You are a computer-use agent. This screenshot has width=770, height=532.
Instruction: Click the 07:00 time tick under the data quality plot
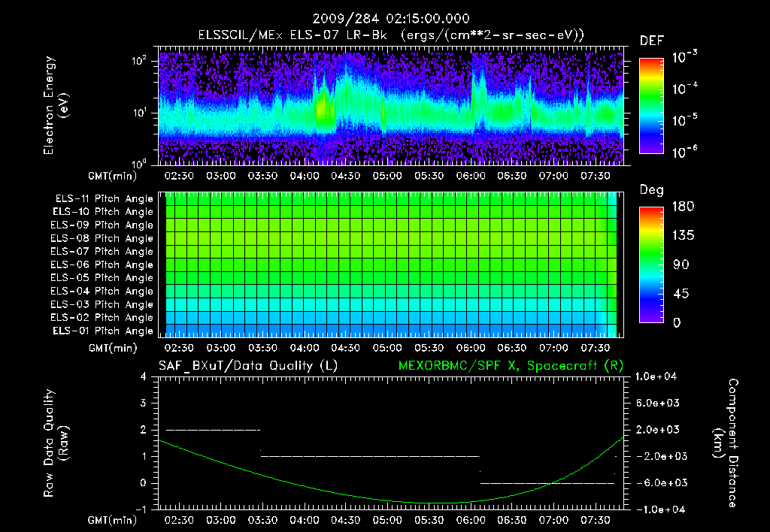coord(553,520)
